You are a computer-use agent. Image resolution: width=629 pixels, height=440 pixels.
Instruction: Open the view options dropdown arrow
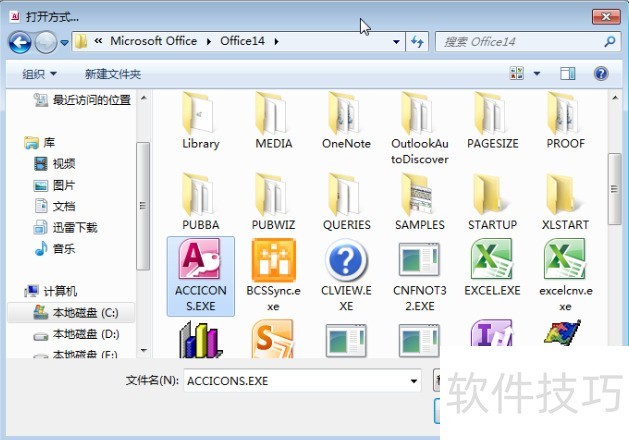click(x=537, y=74)
